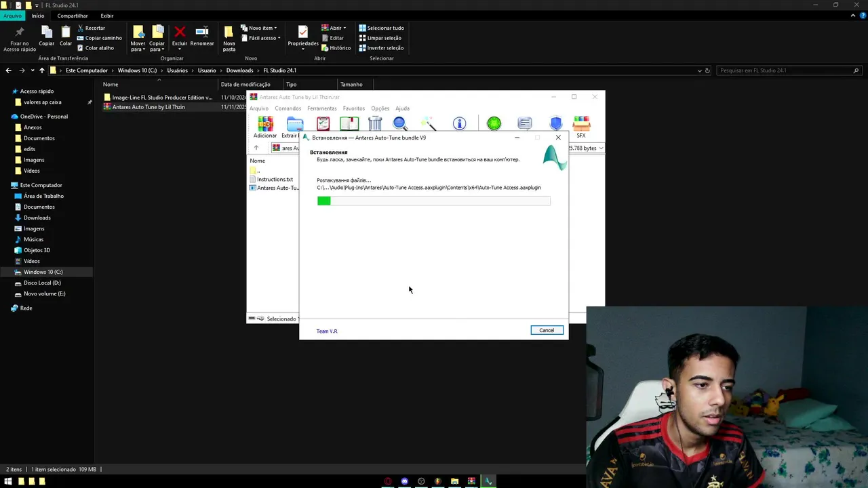Screen dimensions: 868x488
Task: Click Explorer's up directory arrow
Action: pos(41,70)
